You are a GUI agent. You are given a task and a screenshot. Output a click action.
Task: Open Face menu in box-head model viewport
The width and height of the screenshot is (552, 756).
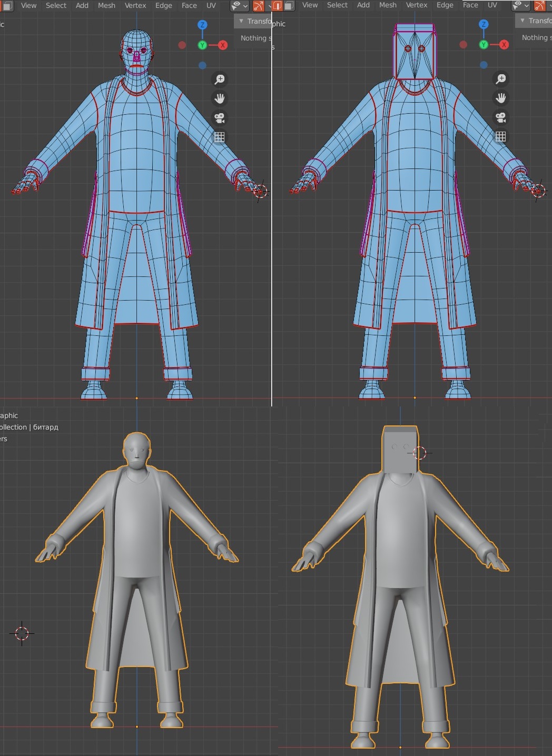(x=470, y=5)
